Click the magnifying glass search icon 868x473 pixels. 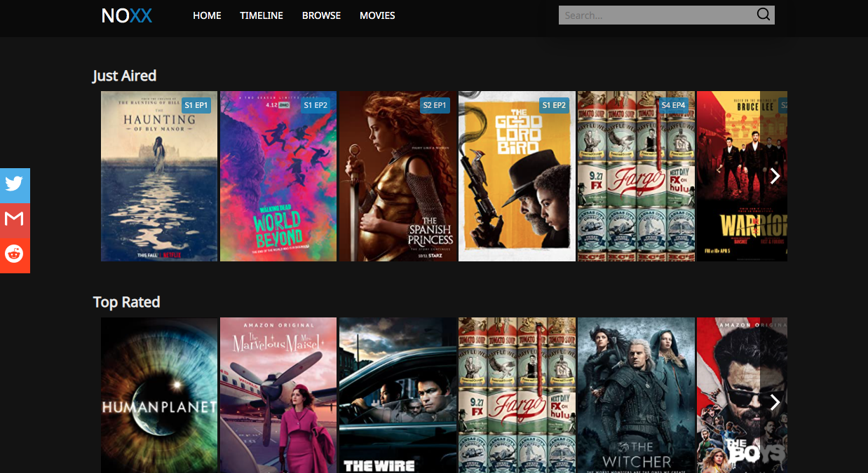pos(764,15)
